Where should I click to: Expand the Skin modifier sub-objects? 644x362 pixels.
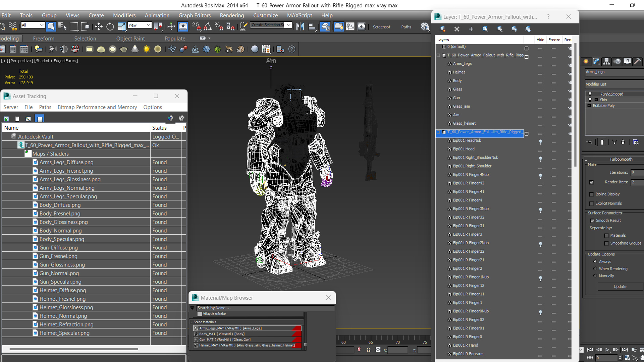[596, 100]
